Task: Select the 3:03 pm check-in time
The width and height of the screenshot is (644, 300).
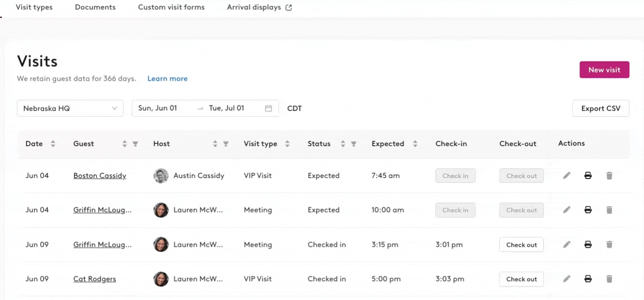Action: 450,279
